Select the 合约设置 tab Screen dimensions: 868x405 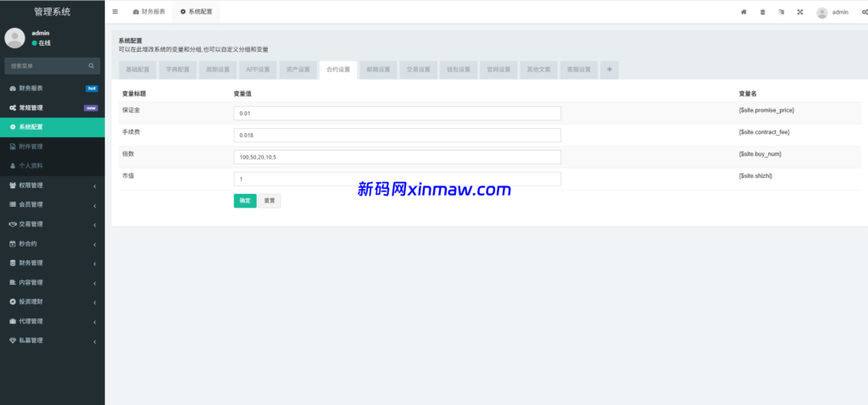pos(338,69)
